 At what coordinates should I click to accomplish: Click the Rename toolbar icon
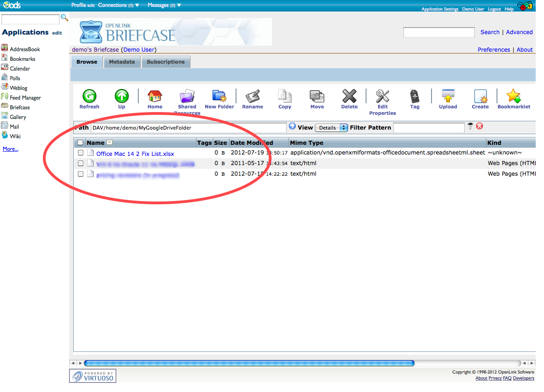253,96
